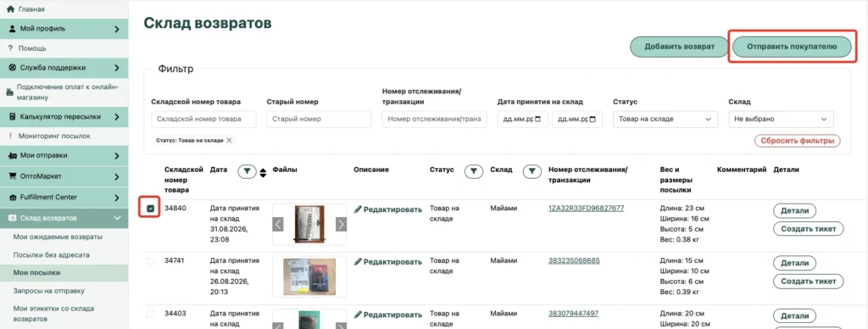
Task: Click pencil icon for item 34840
Action: [358, 209]
